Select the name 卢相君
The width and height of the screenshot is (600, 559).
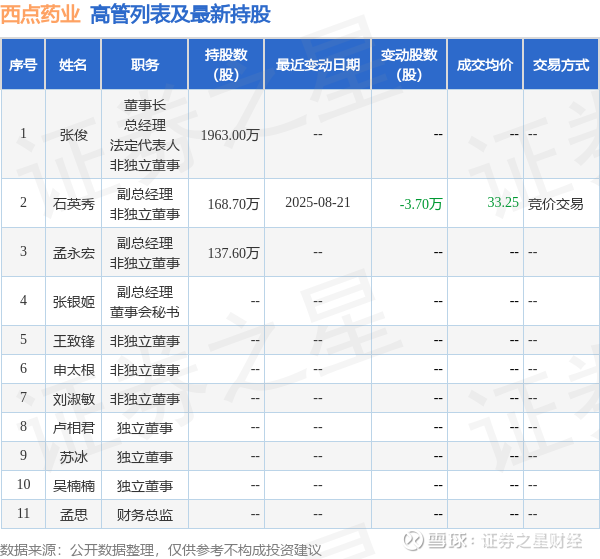point(73,427)
